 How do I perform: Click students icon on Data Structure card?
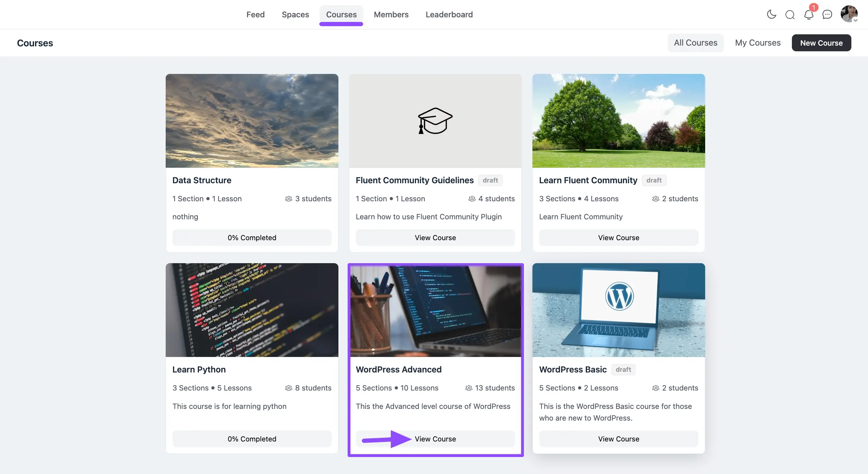pyautogui.click(x=289, y=199)
